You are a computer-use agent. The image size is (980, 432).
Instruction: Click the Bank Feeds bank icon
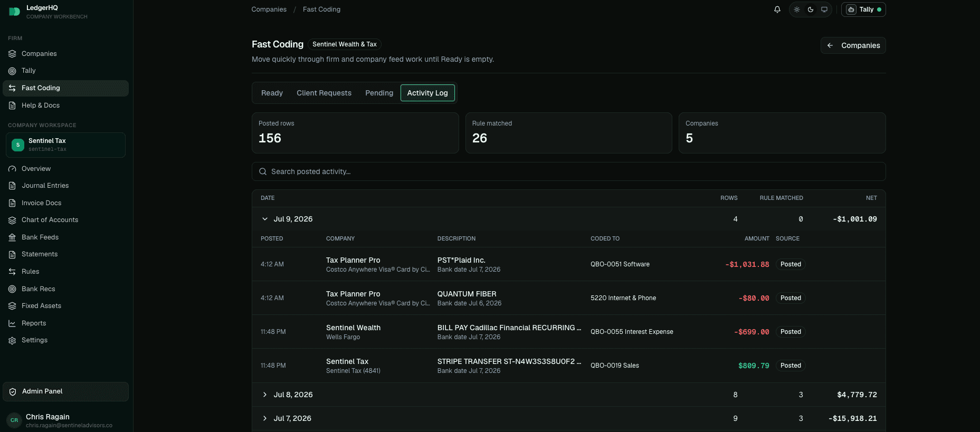pos(12,237)
